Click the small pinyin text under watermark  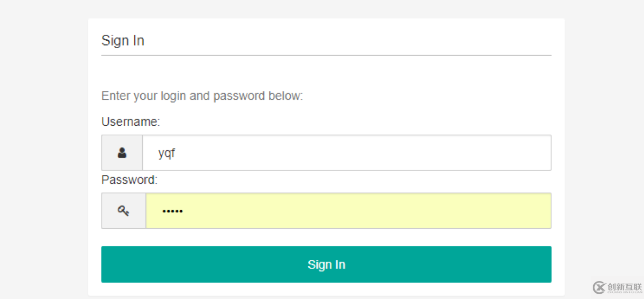[624, 292]
